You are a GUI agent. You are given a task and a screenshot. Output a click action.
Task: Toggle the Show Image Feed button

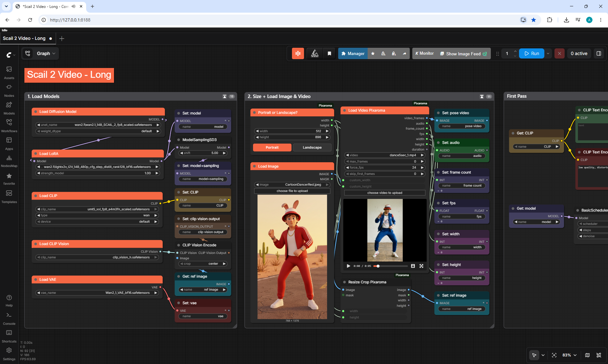point(464,53)
